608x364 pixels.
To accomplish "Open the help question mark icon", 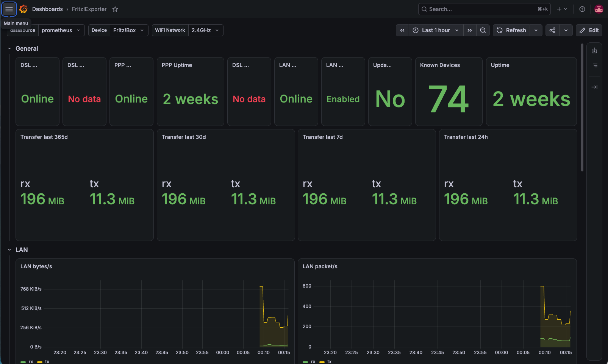I will click(582, 9).
